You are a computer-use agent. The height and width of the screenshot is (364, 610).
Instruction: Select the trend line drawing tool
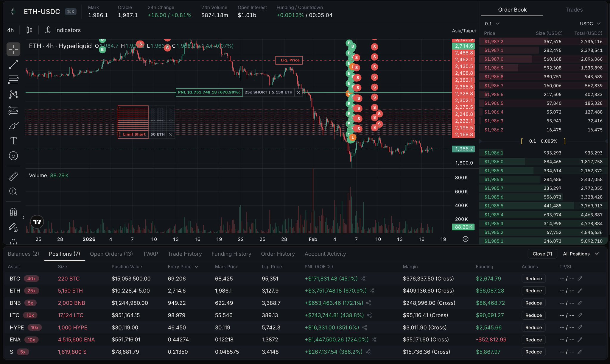coord(13,64)
